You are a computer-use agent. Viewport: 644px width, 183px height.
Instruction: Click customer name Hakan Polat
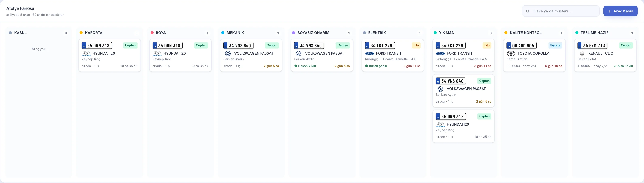(587, 59)
